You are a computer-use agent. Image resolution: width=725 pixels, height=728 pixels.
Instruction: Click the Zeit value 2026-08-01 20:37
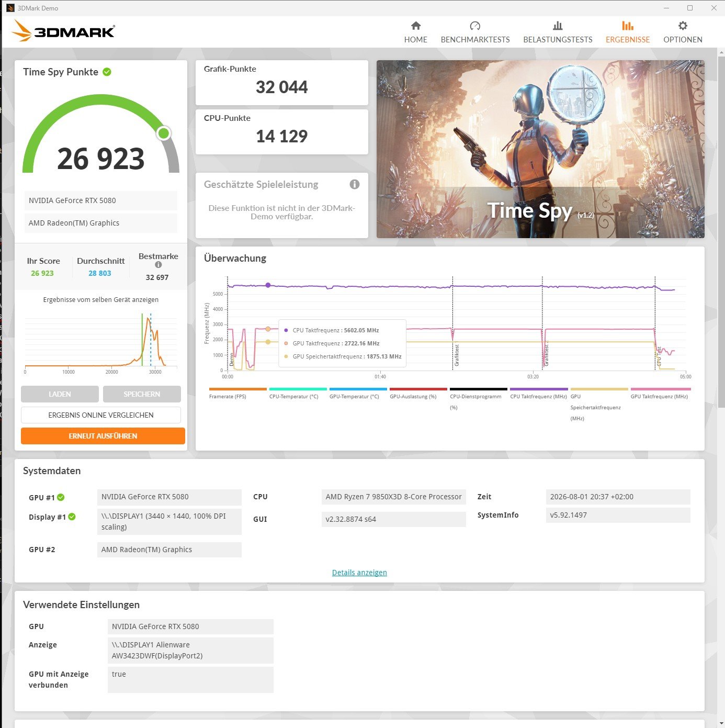coord(618,497)
